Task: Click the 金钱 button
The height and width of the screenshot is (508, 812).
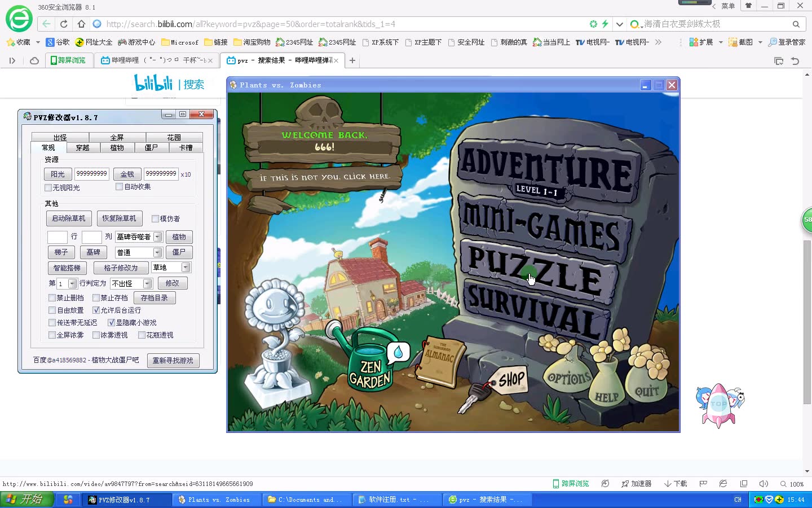Action: tap(127, 174)
